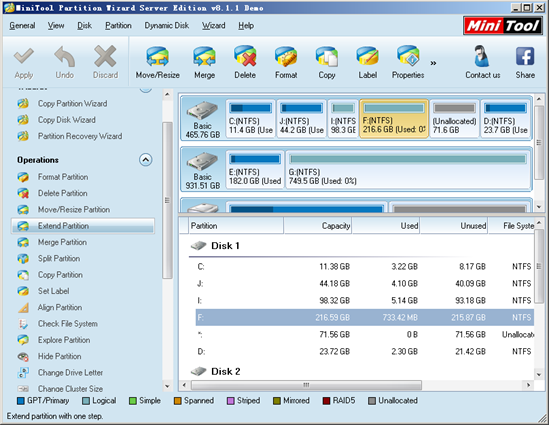Choose Check File System operation
This screenshot has width=549, height=425.
tap(68, 324)
